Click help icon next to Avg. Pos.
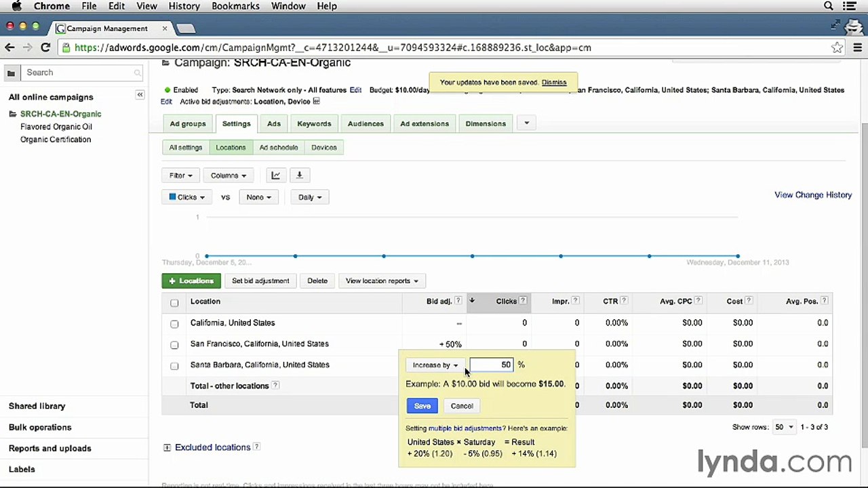Image resolution: width=868 pixels, height=488 pixels. [824, 301]
